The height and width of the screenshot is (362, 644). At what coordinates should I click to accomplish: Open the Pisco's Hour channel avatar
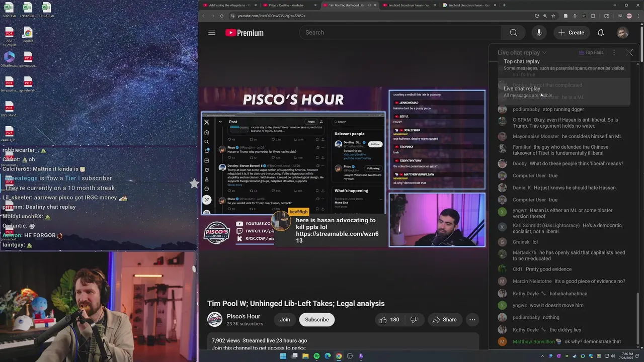click(215, 320)
